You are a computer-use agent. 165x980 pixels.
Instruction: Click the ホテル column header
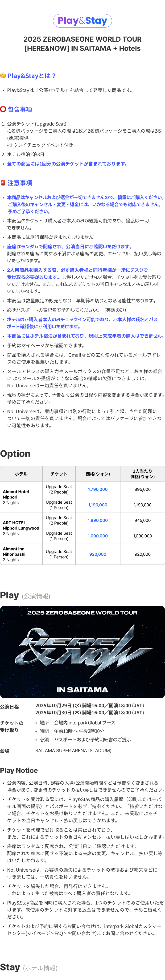21,474
